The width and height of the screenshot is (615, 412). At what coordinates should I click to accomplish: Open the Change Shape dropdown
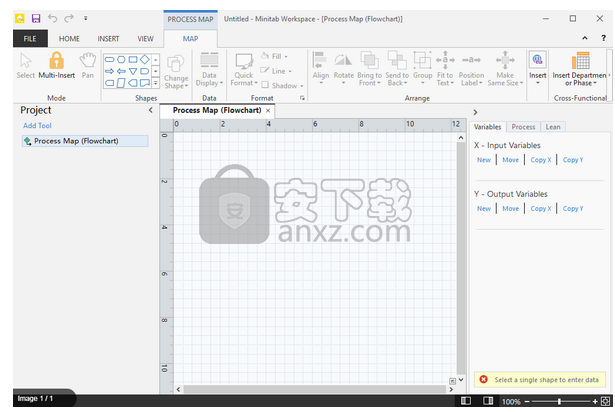coord(176,71)
